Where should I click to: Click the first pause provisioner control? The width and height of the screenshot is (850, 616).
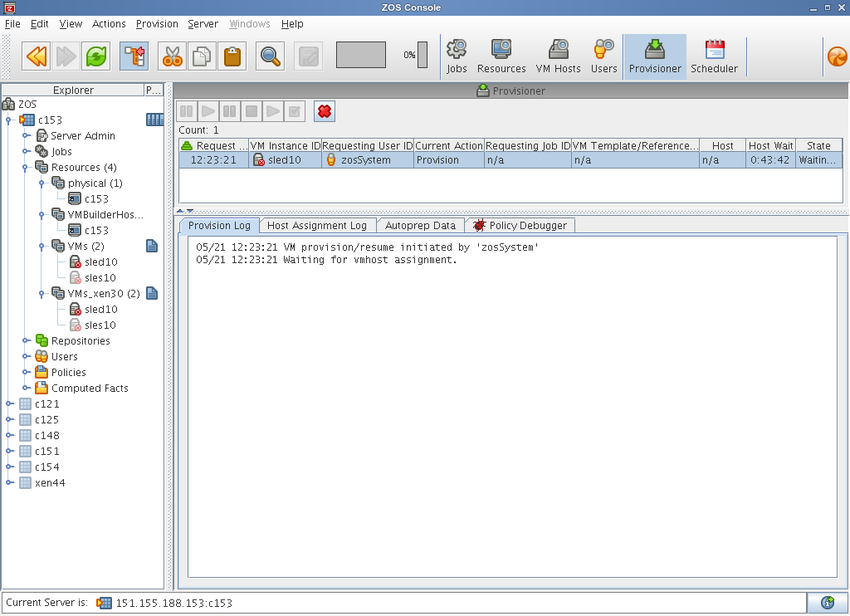click(187, 112)
